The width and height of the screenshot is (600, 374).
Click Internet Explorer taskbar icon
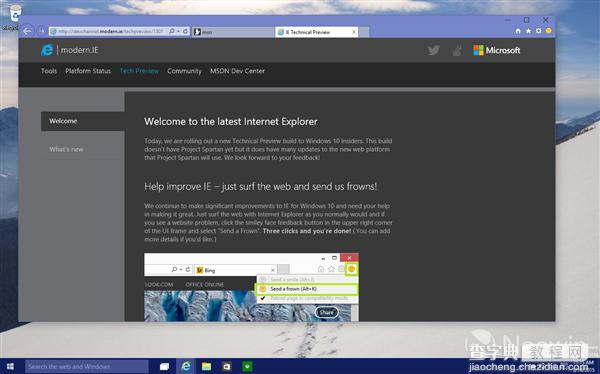[x=186, y=366]
